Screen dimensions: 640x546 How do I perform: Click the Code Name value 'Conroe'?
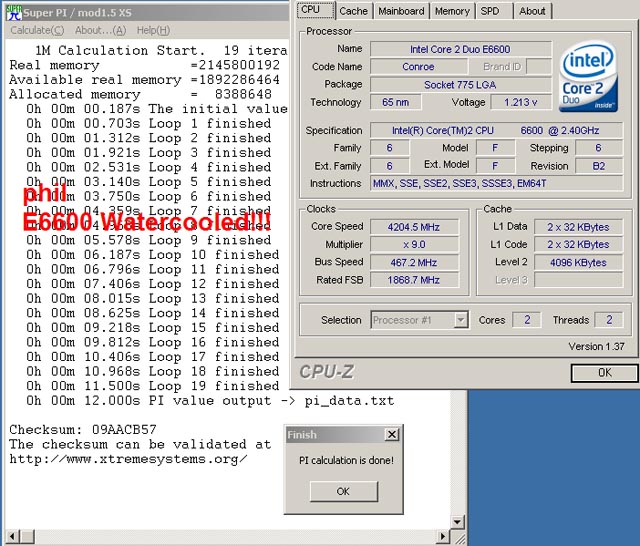click(418, 67)
